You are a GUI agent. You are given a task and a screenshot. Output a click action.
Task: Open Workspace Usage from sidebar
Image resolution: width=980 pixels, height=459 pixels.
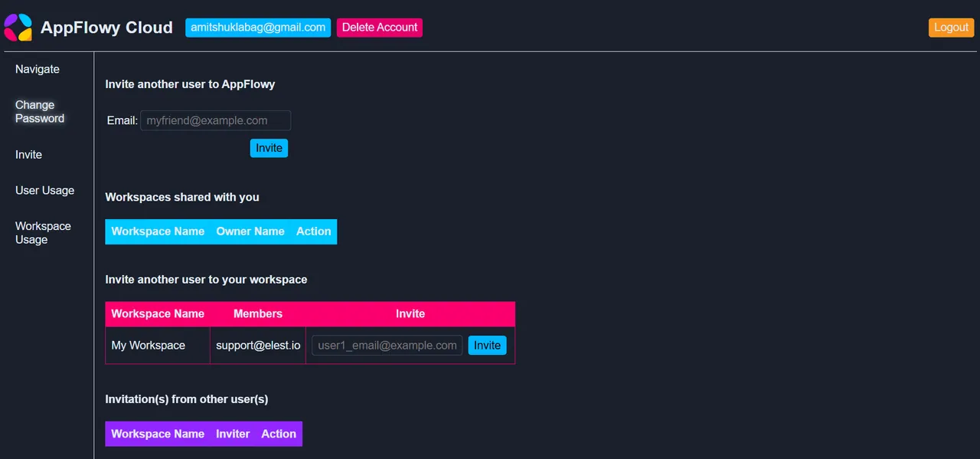[x=43, y=233]
